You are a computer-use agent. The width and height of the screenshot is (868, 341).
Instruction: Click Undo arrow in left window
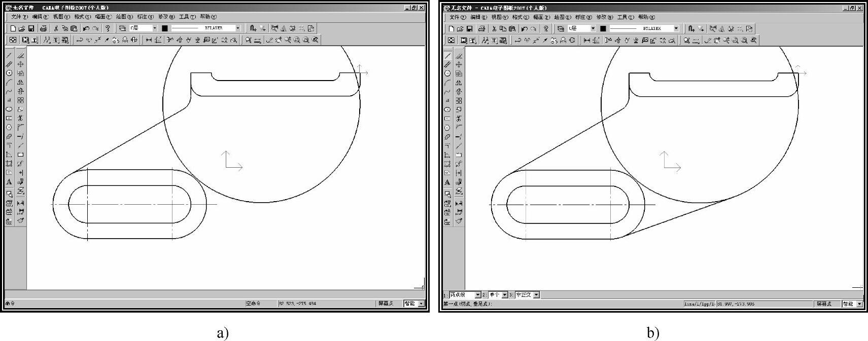tap(86, 28)
